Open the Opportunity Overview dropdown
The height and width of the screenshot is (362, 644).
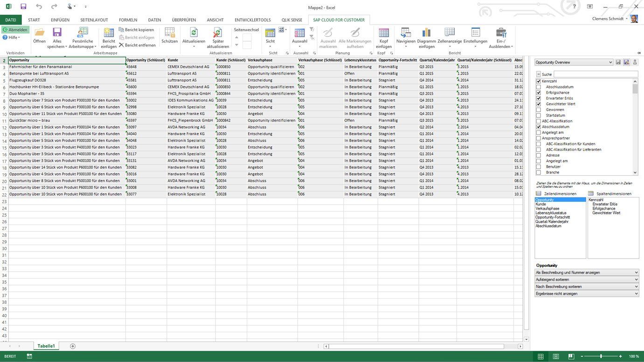tap(574, 62)
